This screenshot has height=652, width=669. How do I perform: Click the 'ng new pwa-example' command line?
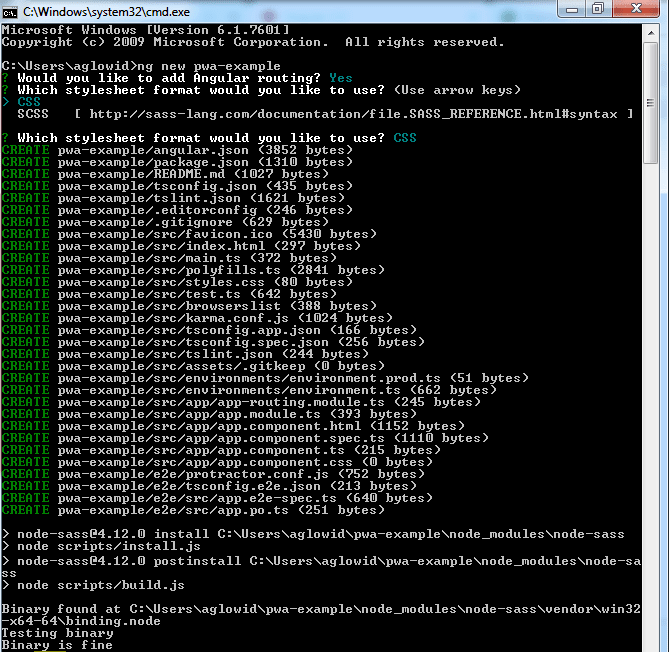[141, 66]
